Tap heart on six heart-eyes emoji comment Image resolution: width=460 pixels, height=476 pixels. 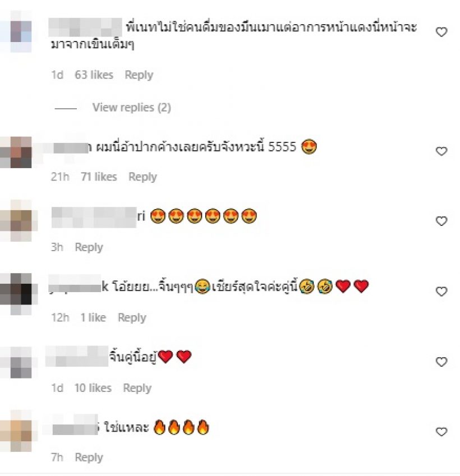[441, 221]
